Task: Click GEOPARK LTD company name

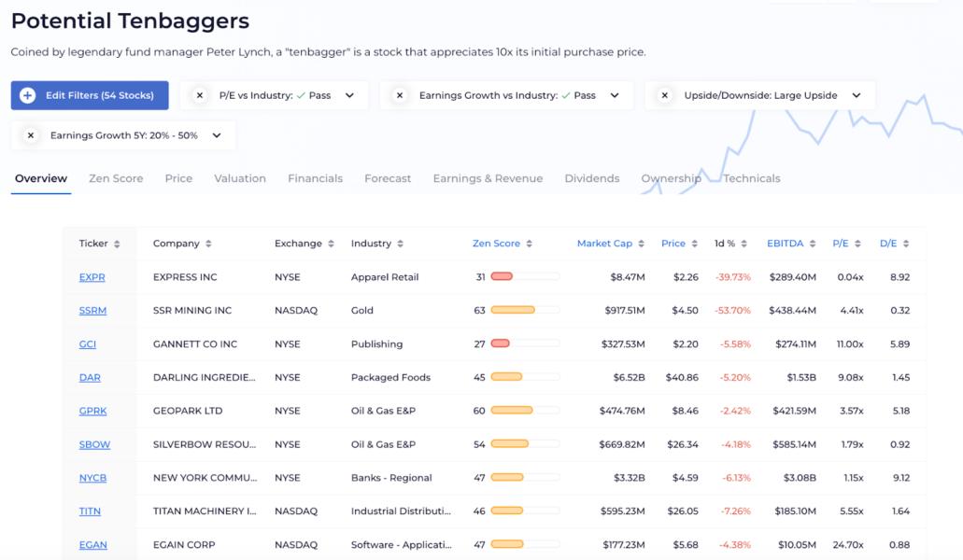Action: pos(188,411)
